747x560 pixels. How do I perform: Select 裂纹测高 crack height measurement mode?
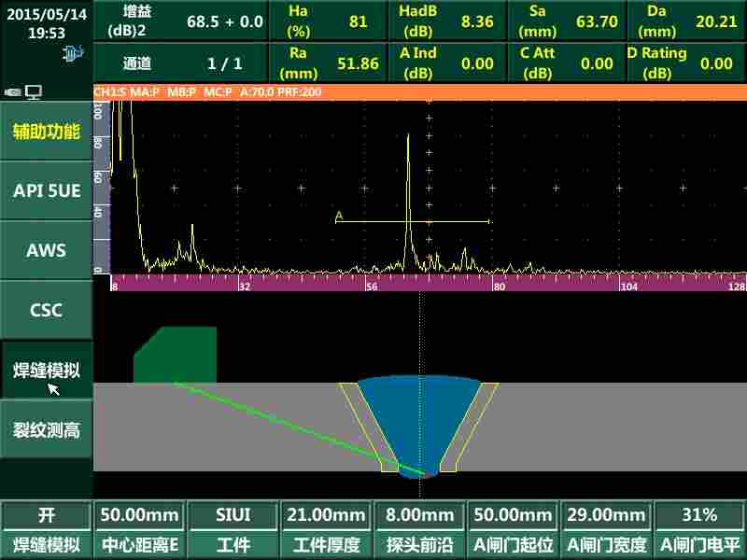pyautogui.click(x=45, y=430)
